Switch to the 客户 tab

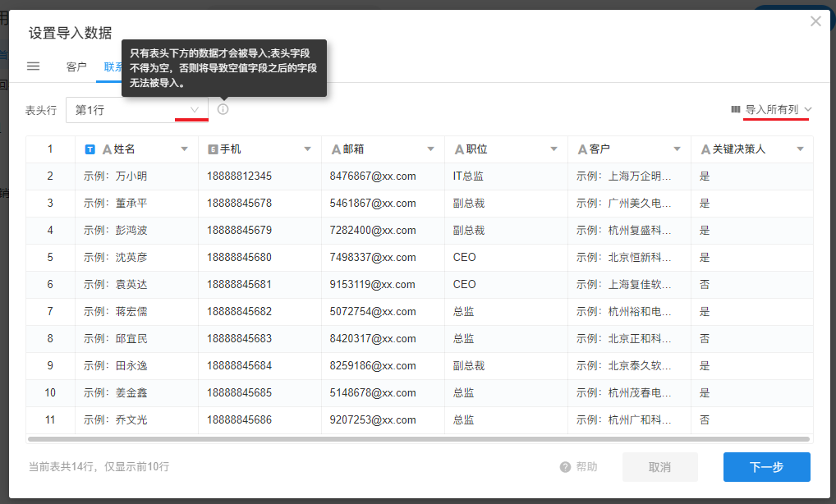coord(76,66)
